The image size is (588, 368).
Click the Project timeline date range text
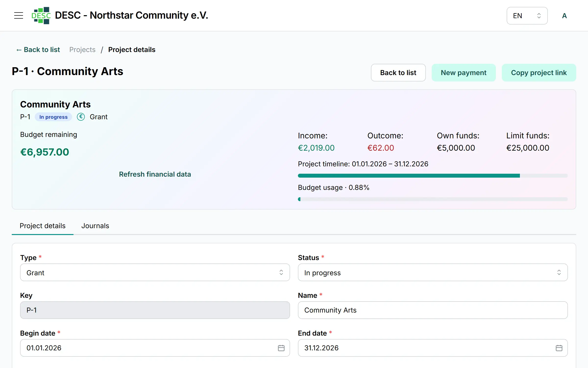[363, 164]
